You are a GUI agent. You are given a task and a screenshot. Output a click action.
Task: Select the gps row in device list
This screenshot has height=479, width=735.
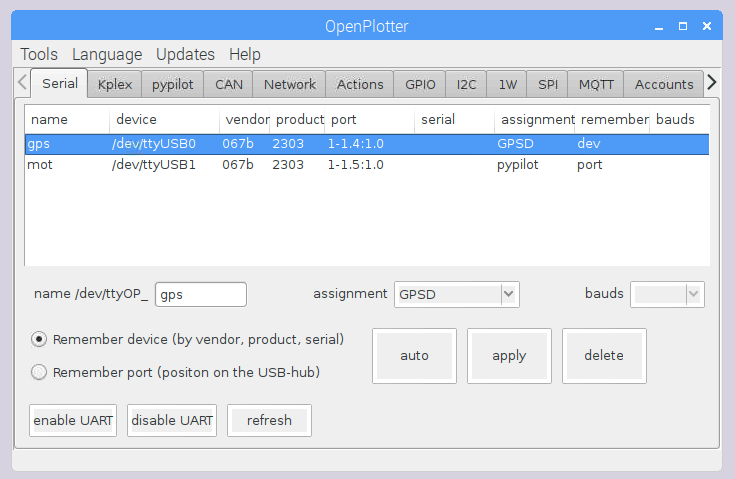pos(367,144)
